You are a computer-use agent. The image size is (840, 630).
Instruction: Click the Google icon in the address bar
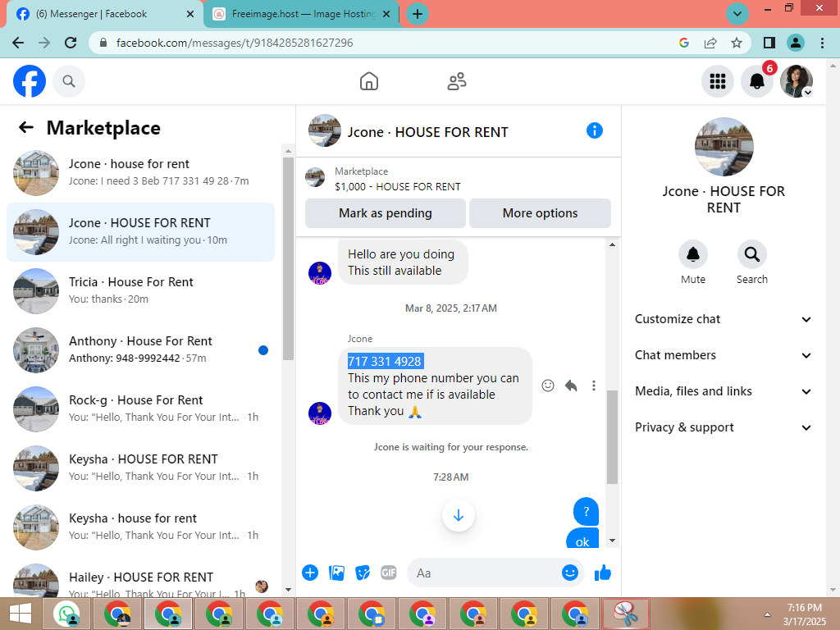[683, 43]
